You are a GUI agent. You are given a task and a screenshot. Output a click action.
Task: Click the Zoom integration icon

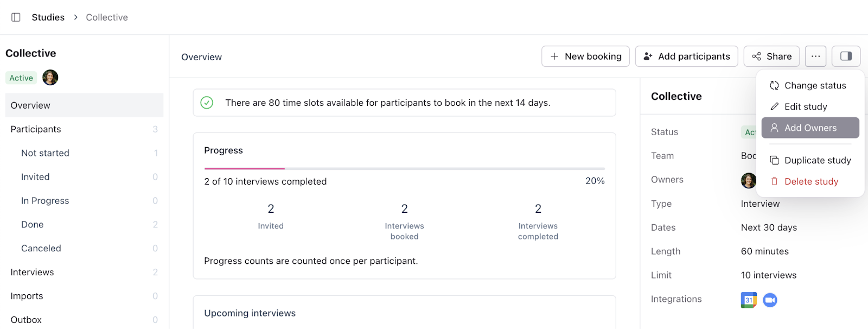pos(770,300)
